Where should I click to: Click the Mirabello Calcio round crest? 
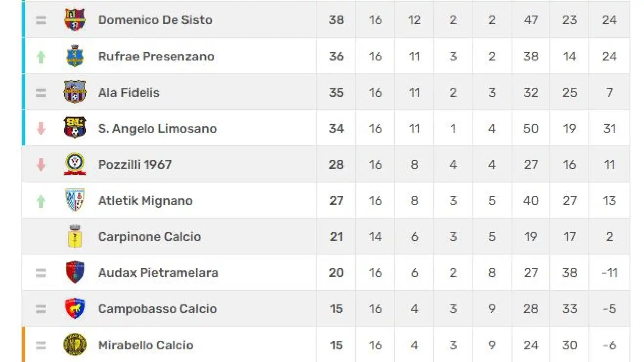pyautogui.click(x=75, y=344)
